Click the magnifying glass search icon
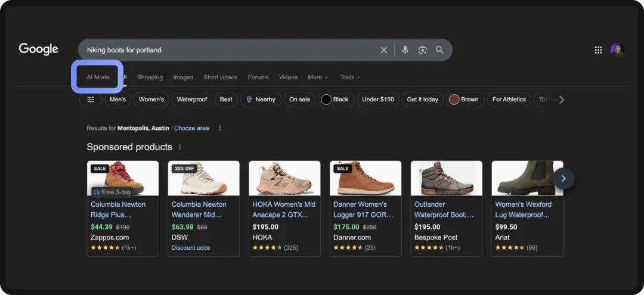The height and width of the screenshot is (295, 644). click(439, 50)
